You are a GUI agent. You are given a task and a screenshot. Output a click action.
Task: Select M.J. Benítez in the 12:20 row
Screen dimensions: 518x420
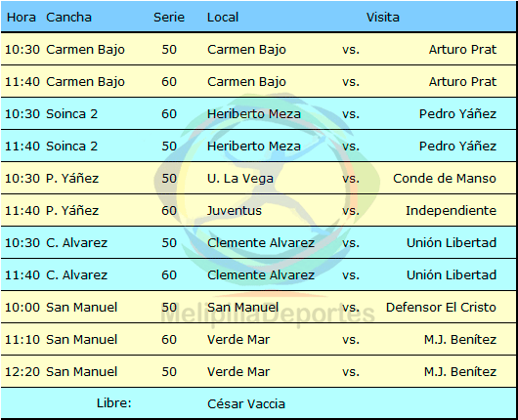point(460,372)
